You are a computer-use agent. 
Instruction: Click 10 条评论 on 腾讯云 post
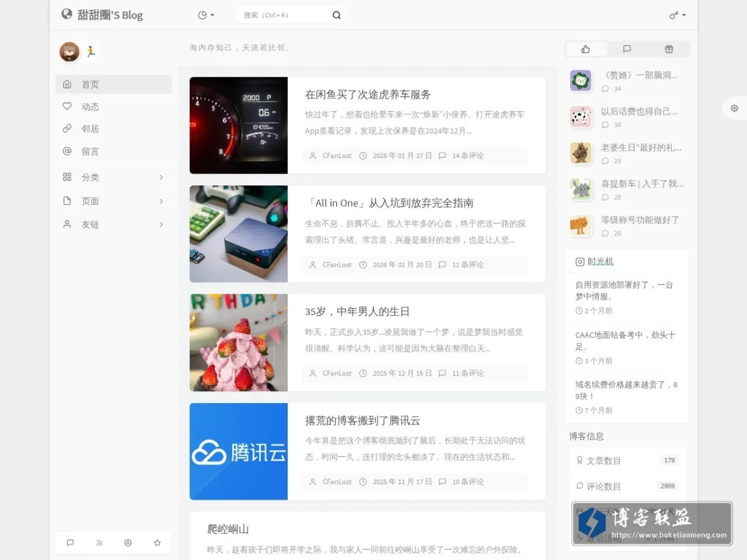(x=467, y=482)
